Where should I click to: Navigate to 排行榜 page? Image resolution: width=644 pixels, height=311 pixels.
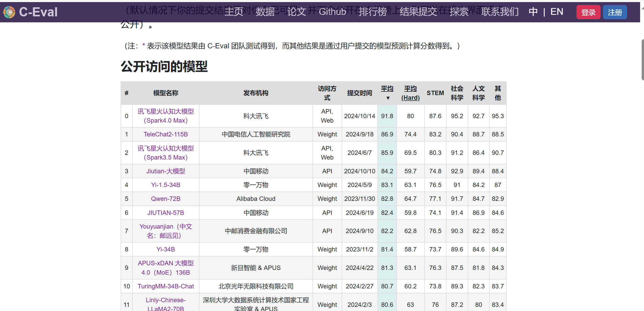373,12
